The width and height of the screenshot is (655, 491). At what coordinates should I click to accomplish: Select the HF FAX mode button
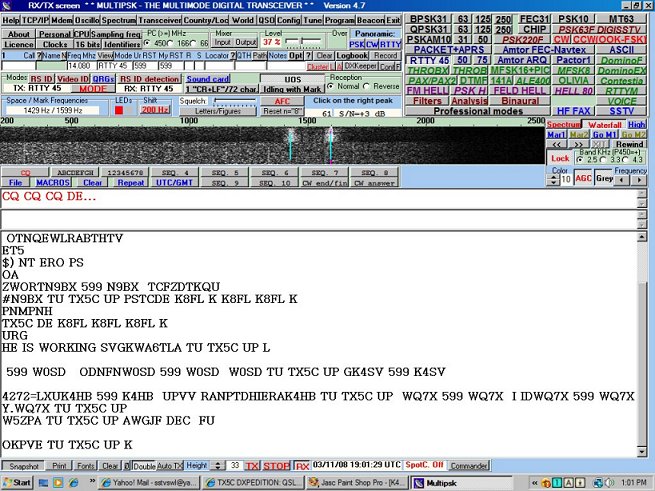[573, 111]
